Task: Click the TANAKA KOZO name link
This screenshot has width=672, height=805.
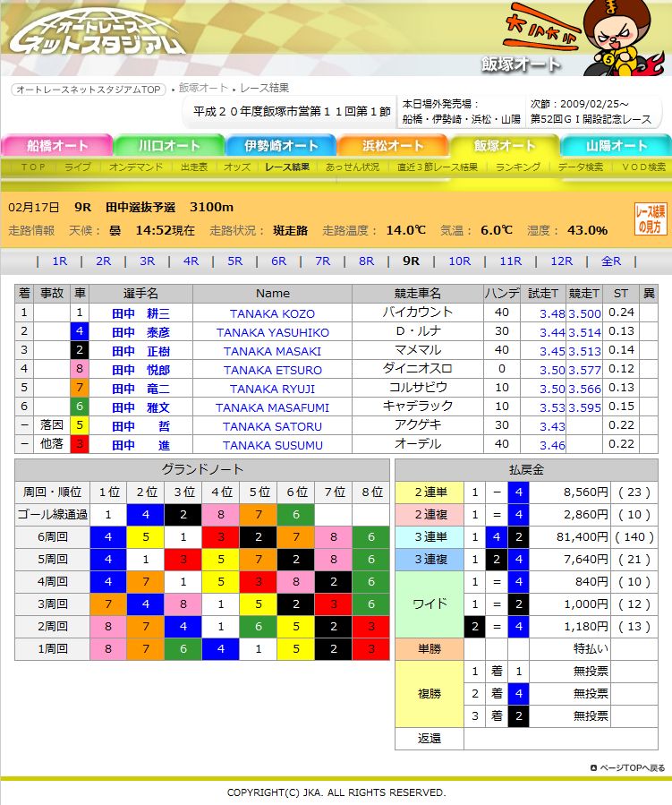Action: [x=272, y=313]
